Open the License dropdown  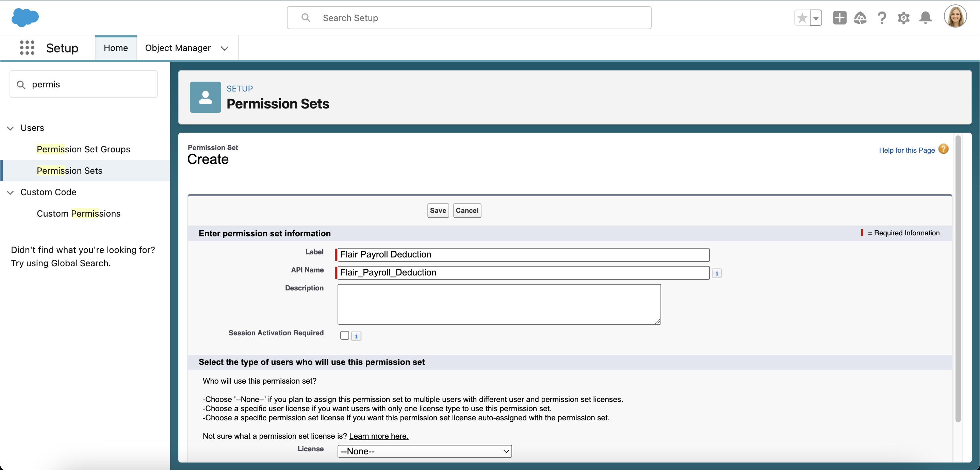tap(424, 451)
